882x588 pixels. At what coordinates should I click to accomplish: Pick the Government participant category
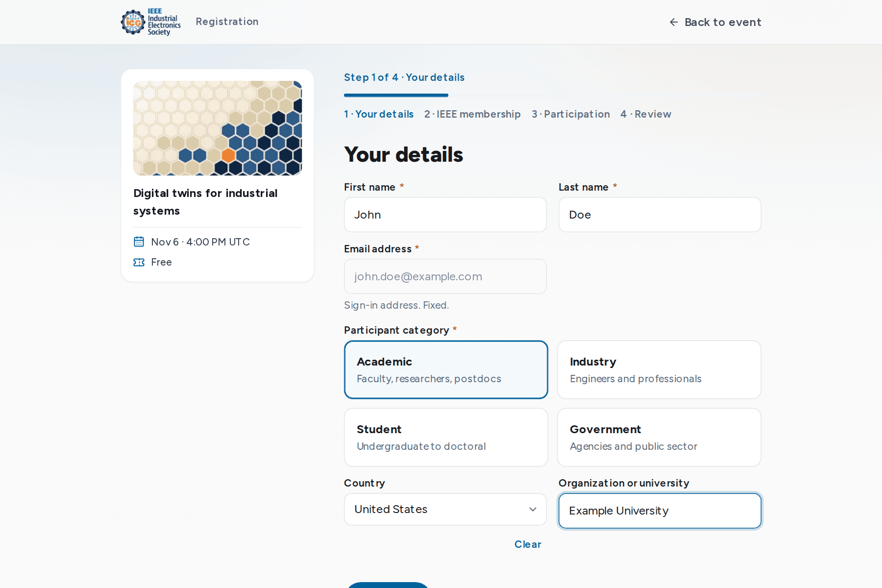click(659, 437)
